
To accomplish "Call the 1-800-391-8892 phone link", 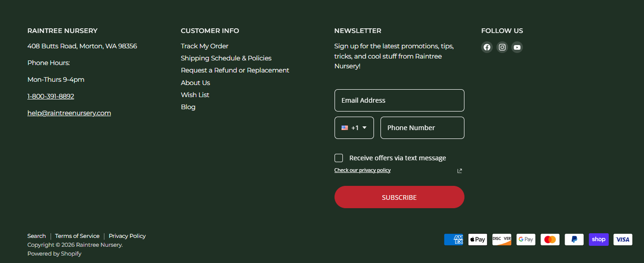I will pyautogui.click(x=51, y=96).
